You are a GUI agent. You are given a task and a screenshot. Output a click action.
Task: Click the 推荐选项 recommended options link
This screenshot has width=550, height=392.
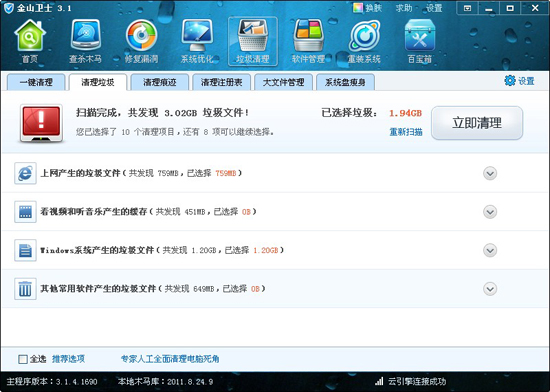68,359
